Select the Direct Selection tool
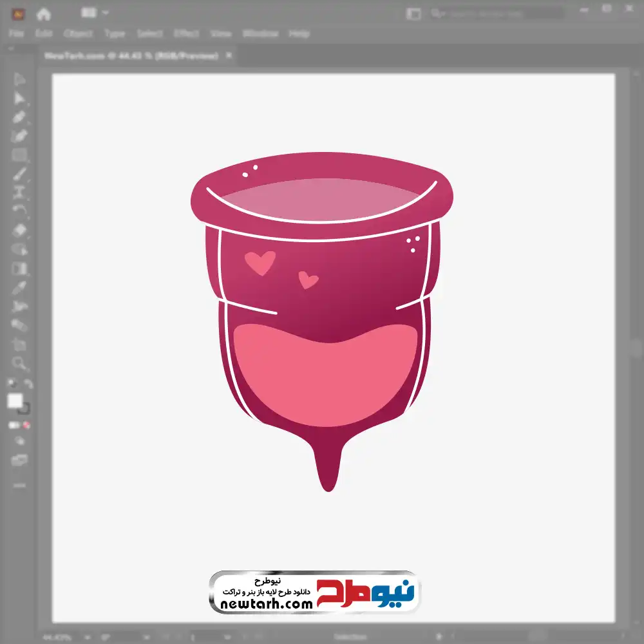The width and height of the screenshot is (644, 644). pos(19,98)
